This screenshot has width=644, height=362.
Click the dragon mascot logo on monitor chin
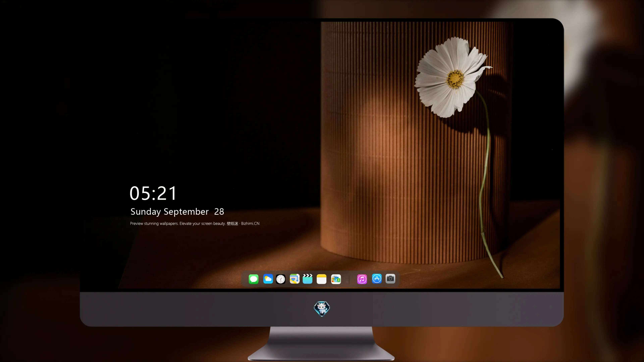(322, 309)
